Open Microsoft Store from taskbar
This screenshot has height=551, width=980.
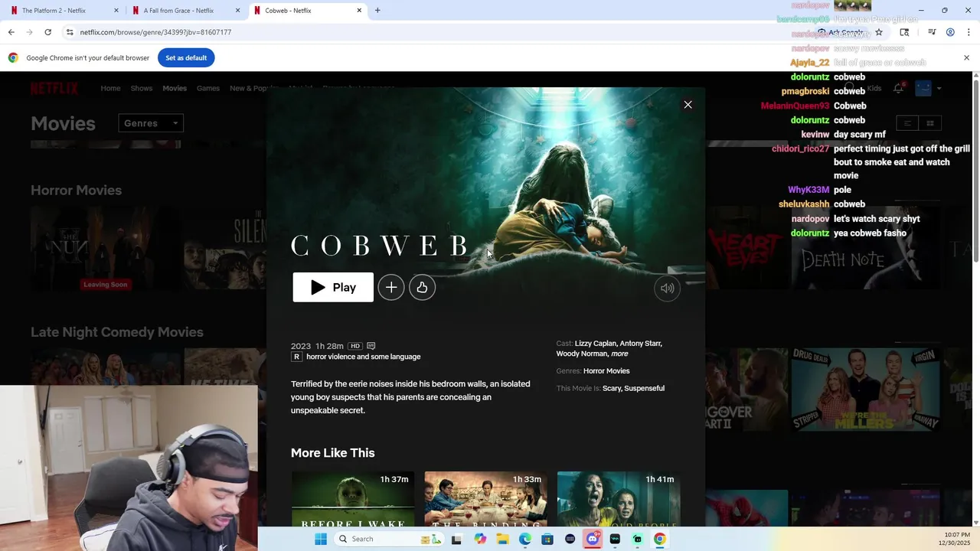pyautogui.click(x=547, y=539)
